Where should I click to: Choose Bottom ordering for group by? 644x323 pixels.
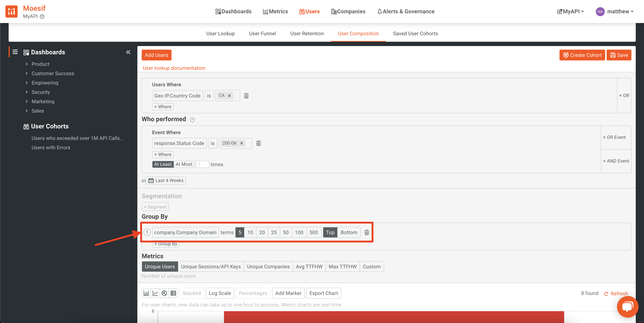click(349, 233)
